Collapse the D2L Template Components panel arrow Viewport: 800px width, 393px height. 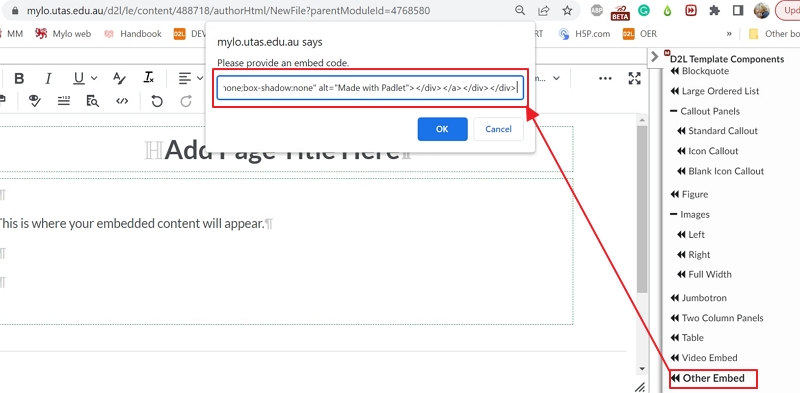[655, 57]
